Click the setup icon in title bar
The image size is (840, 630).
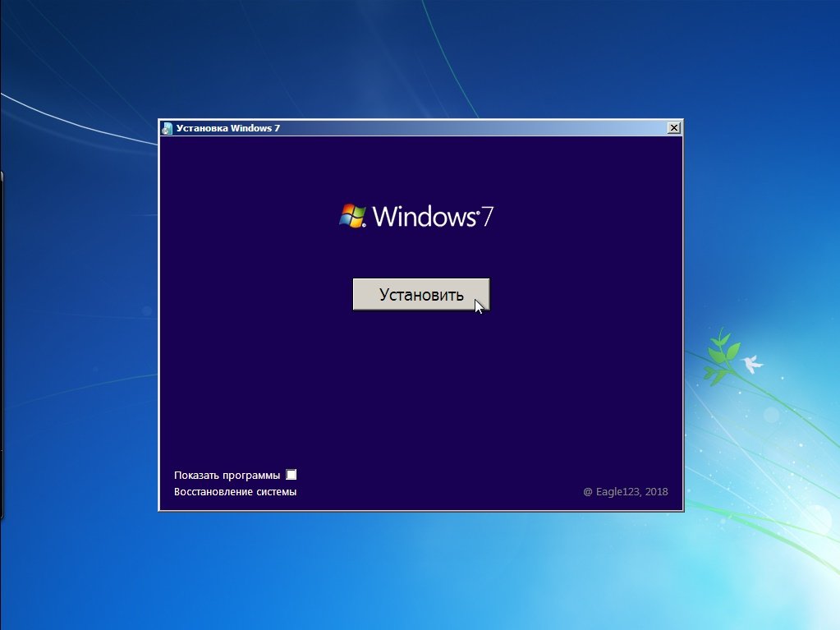pyautogui.click(x=168, y=128)
